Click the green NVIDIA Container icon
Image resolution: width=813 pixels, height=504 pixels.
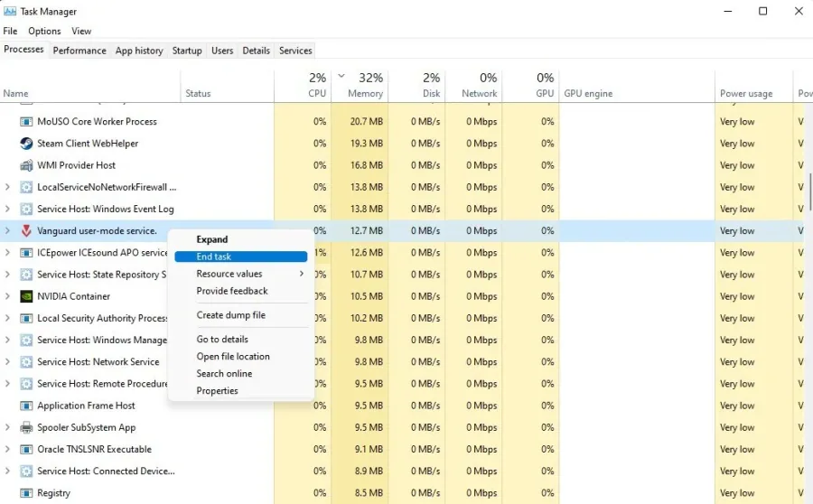[26, 296]
